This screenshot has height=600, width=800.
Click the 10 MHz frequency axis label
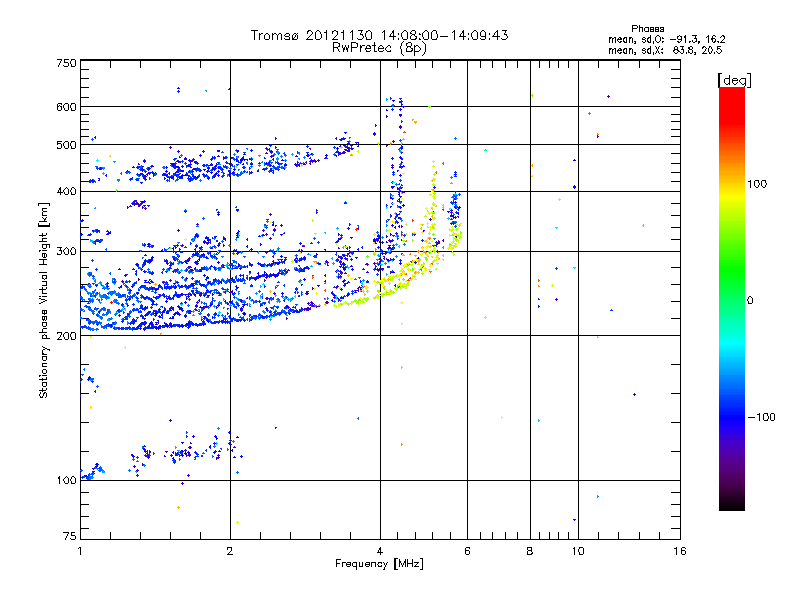[x=578, y=551]
